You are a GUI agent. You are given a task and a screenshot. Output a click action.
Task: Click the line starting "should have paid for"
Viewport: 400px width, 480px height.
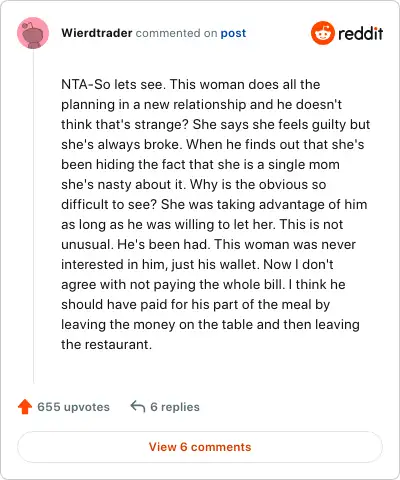(195, 304)
